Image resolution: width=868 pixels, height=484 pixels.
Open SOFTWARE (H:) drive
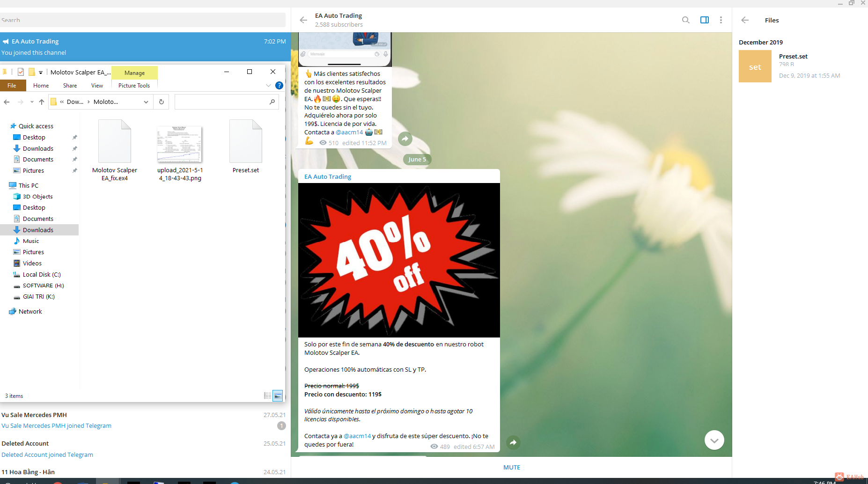pyautogui.click(x=43, y=286)
